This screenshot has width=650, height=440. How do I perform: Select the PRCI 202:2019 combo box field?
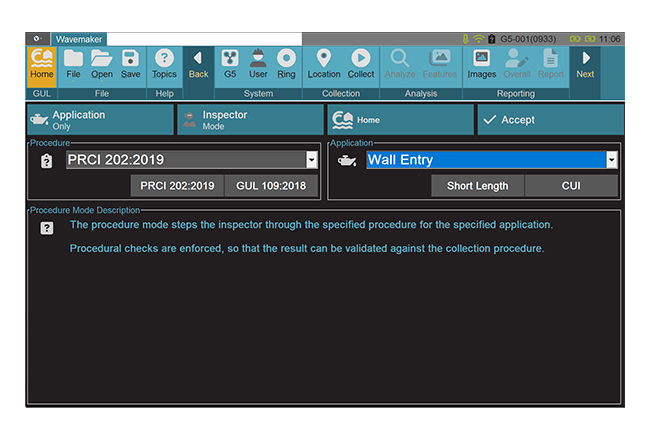pyautogui.click(x=192, y=160)
